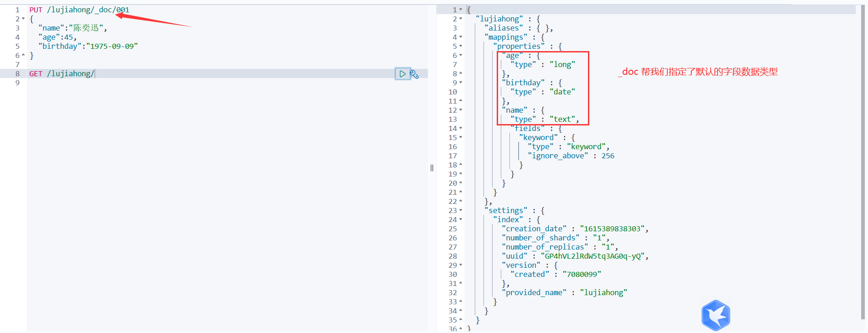868x333 pixels.
Task: Collapse the "properties" block fold arrow
Action: [x=461, y=47]
